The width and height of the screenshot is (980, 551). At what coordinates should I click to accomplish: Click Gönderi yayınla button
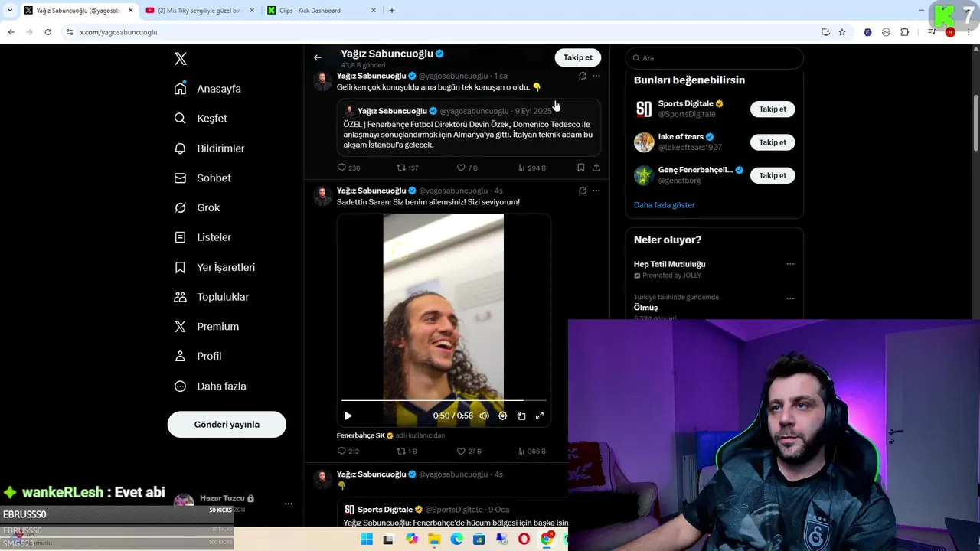(227, 425)
